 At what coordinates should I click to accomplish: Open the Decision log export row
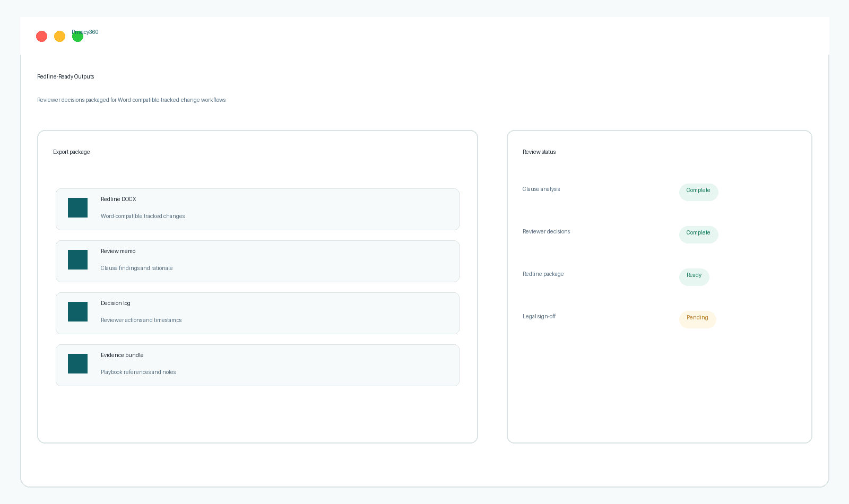pyautogui.click(x=257, y=314)
